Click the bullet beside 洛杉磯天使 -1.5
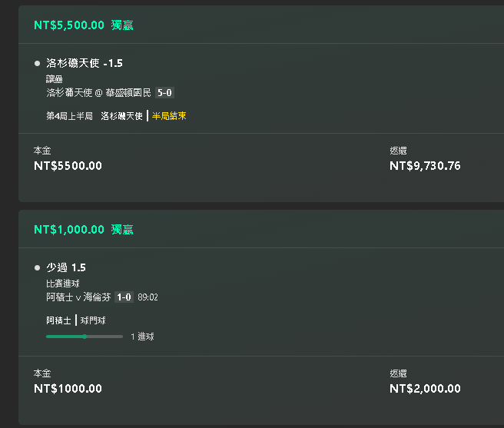This screenshot has width=504, height=428. (38, 63)
